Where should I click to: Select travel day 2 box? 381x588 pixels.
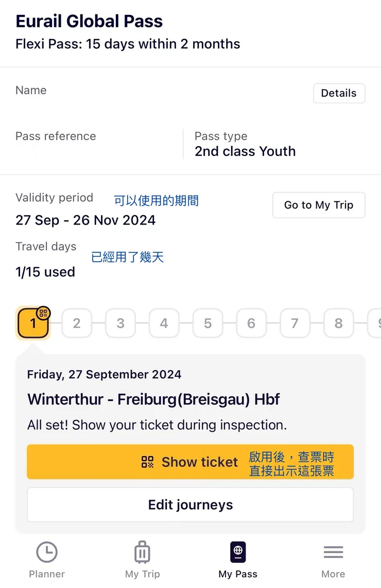pyautogui.click(x=77, y=323)
